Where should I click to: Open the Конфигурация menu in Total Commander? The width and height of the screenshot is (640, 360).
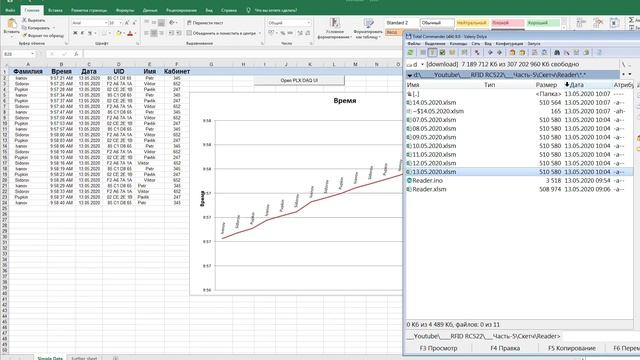point(509,43)
